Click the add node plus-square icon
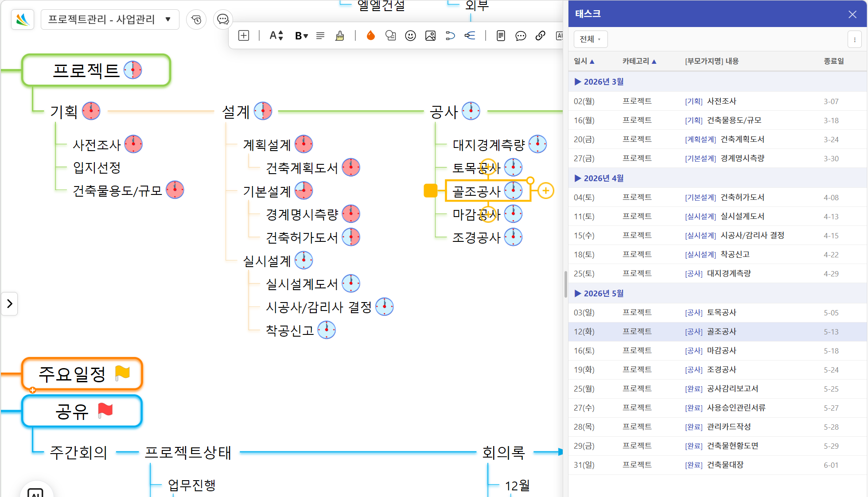868x497 pixels. [244, 36]
